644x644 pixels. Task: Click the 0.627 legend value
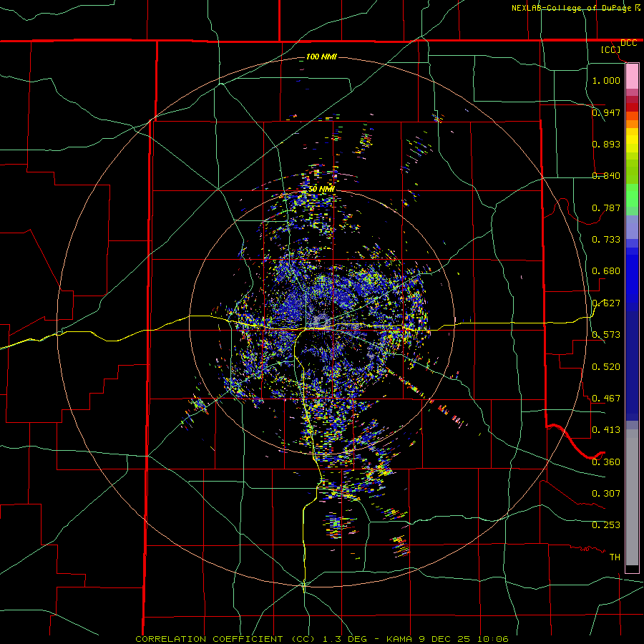tap(606, 303)
